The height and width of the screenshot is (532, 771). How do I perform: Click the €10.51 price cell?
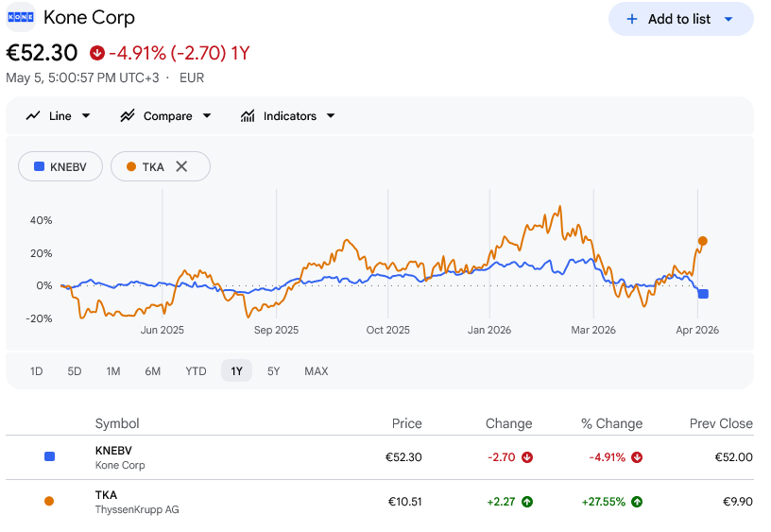click(404, 502)
